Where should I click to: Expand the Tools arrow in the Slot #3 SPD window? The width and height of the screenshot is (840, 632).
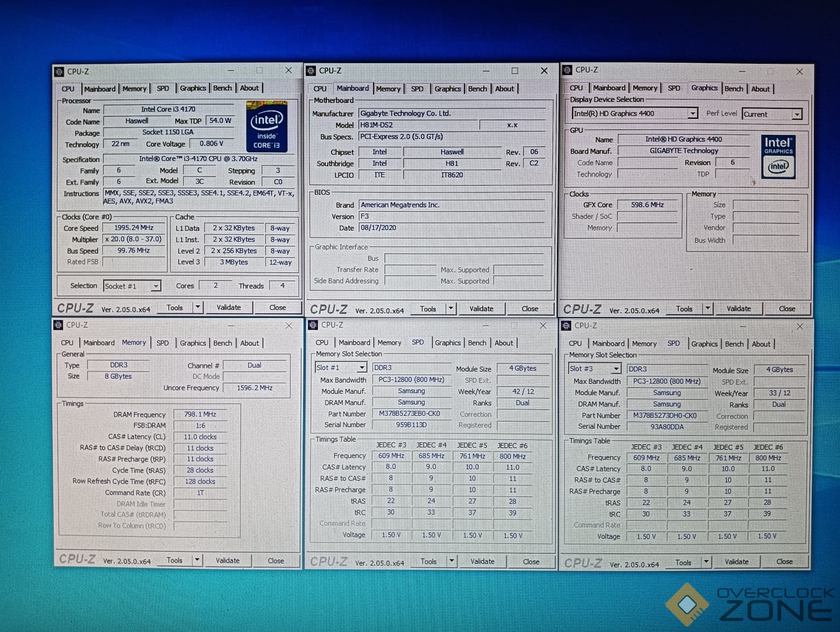pos(706,562)
